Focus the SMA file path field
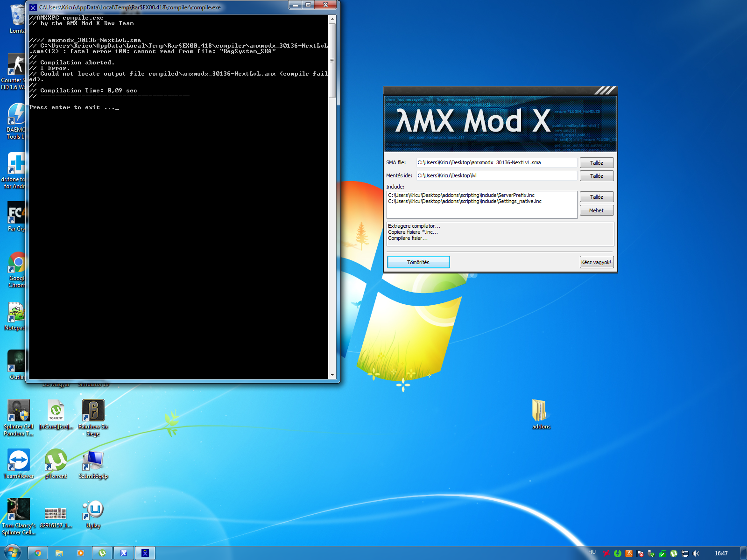Viewport: 747px width, 560px height. click(497, 162)
